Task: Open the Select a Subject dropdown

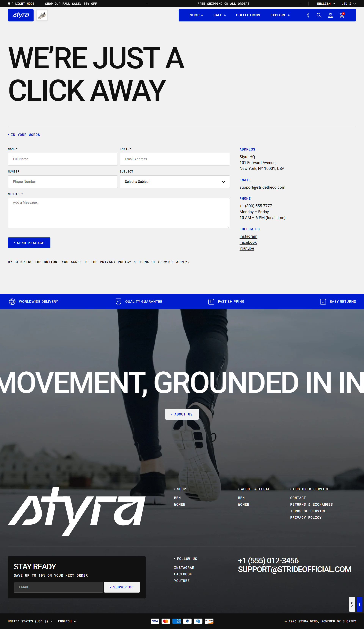Action: (x=175, y=182)
